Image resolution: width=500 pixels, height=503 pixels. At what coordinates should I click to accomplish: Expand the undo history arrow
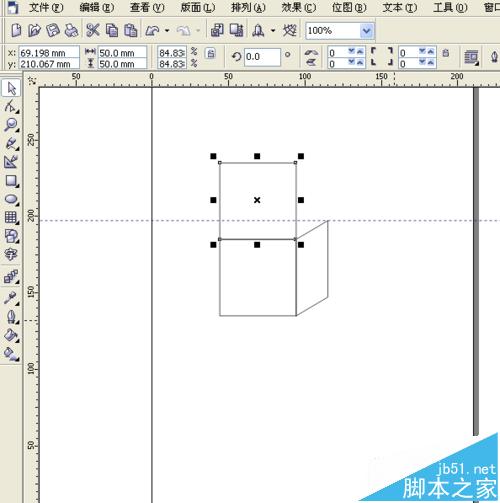pyautogui.click(x=167, y=31)
